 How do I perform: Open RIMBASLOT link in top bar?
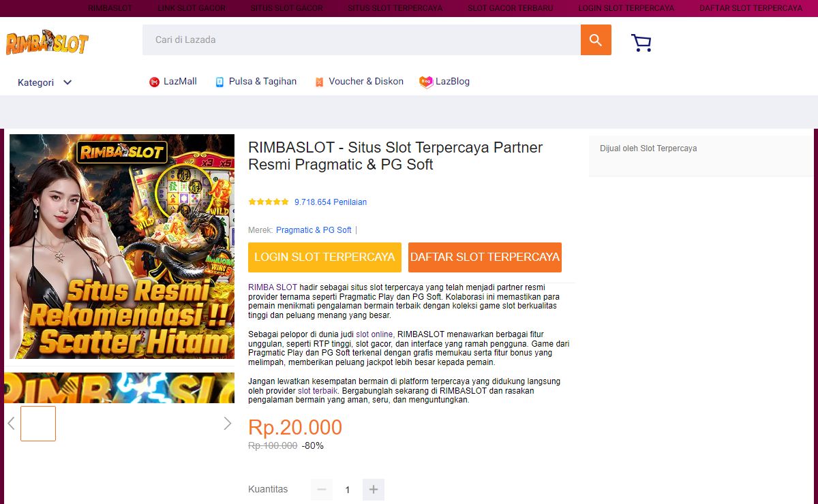point(110,8)
